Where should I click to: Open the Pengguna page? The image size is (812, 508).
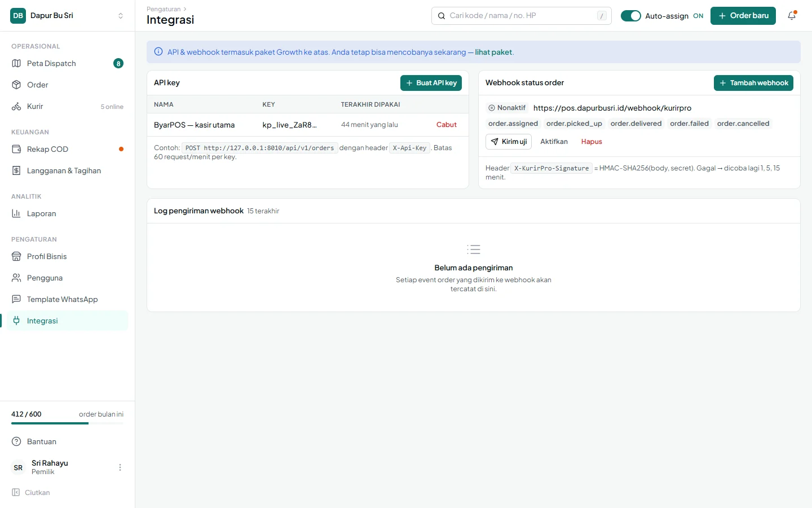point(68,278)
